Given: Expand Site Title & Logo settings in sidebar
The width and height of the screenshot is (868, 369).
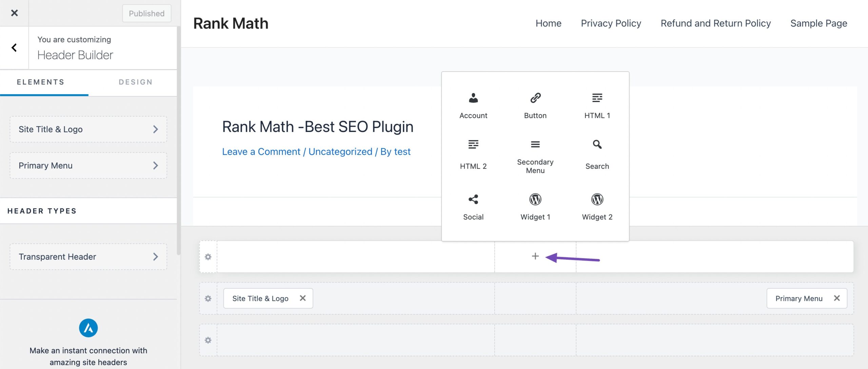Looking at the screenshot, I should tap(88, 129).
